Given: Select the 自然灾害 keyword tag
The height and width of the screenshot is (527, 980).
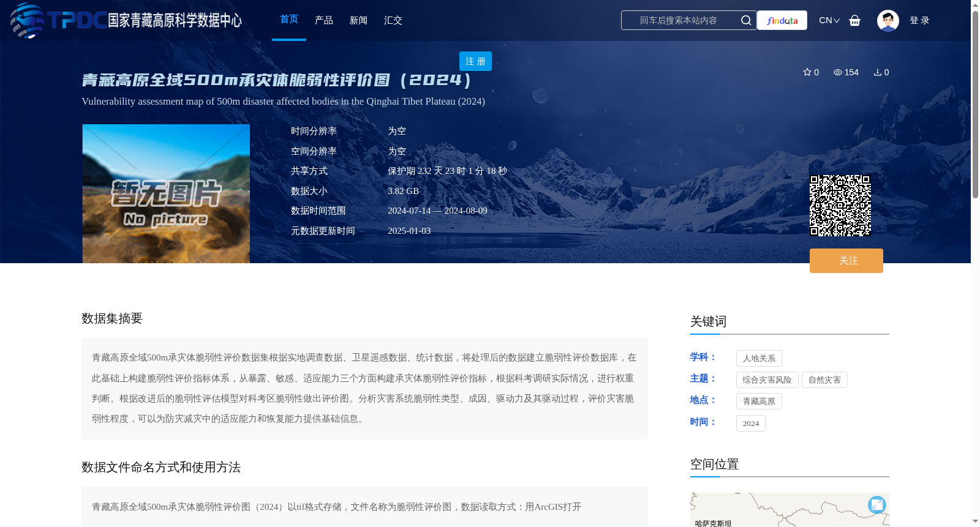Looking at the screenshot, I should pos(824,379).
